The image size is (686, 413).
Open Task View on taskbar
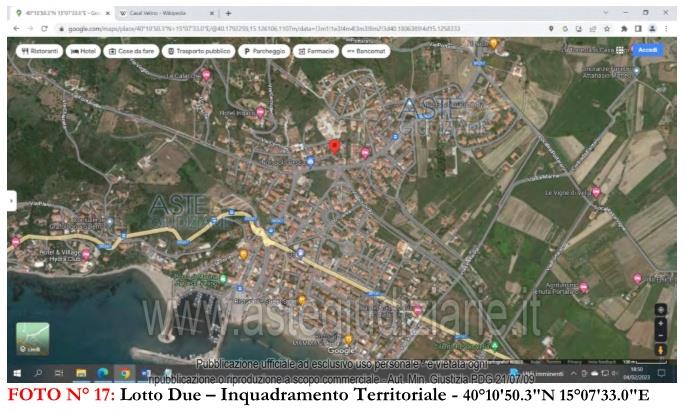pos(59,373)
